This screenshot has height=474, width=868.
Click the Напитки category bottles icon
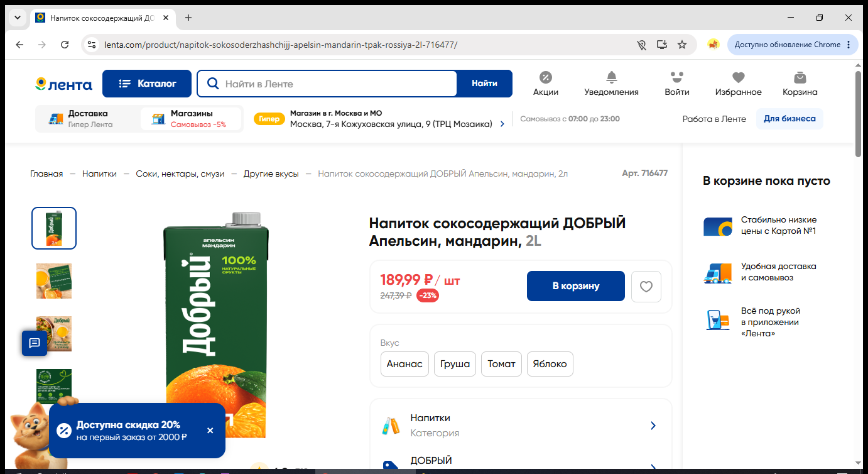(391, 426)
